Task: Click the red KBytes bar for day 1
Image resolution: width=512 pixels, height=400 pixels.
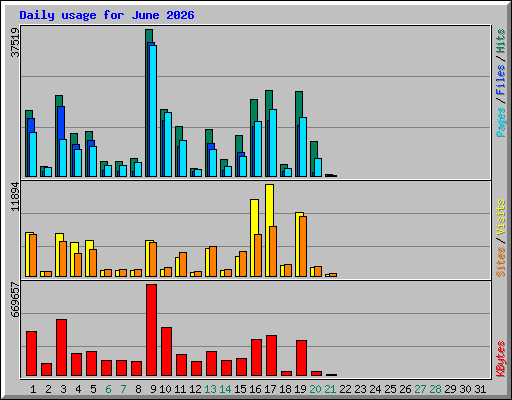Action: click(31, 354)
